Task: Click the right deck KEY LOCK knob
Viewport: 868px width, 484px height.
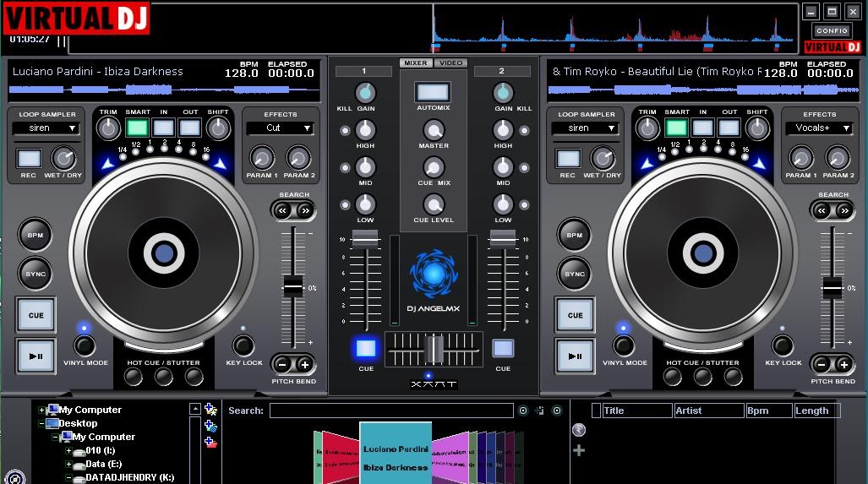Action: (782, 345)
